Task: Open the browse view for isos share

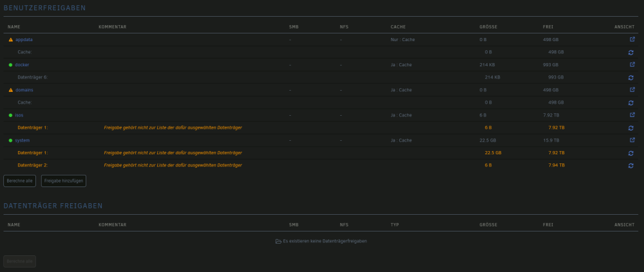Action: 632,115
